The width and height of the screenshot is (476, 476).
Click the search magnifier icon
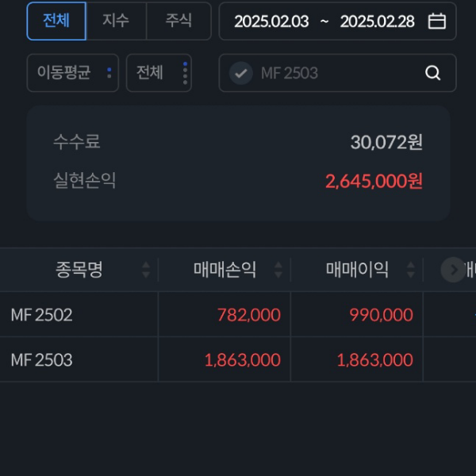tap(432, 73)
